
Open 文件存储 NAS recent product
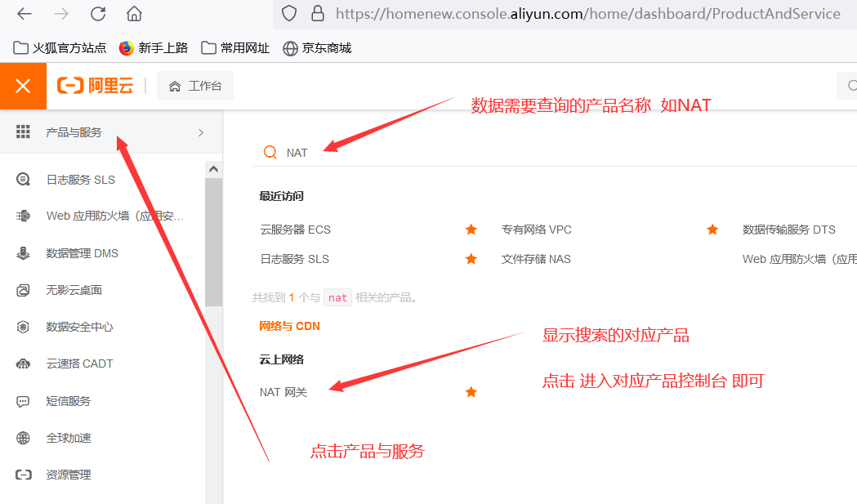tap(536, 259)
